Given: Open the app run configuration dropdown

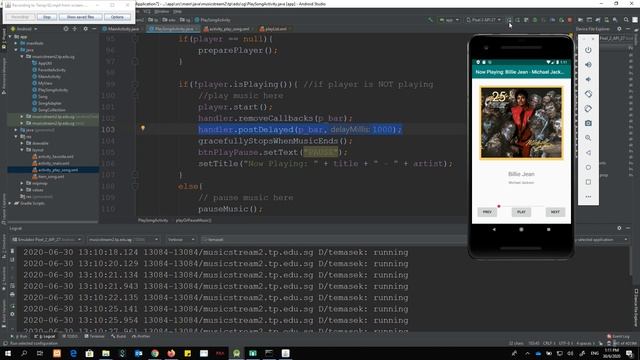Looking at the screenshot, I should 449,20.
